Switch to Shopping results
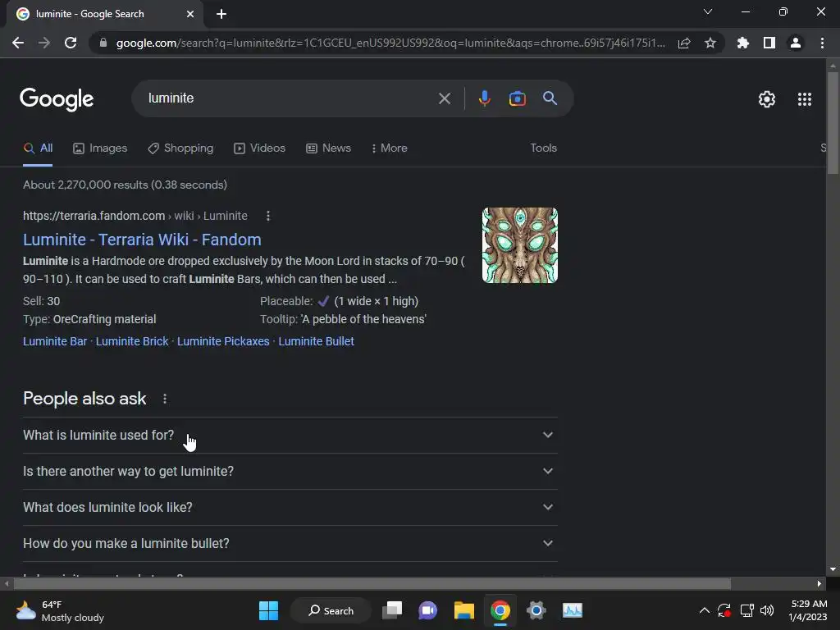The width and height of the screenshot is (840, 630). tap(180, 148)
